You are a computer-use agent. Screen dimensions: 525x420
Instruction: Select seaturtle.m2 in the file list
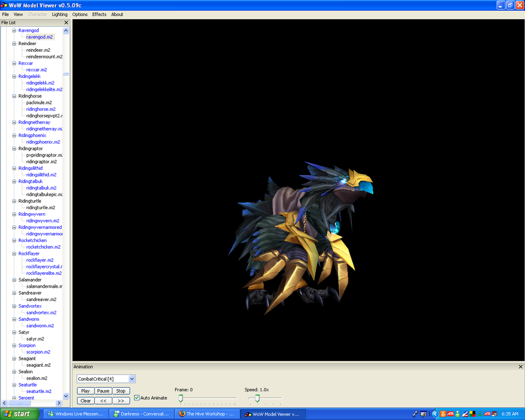(39, 391)
